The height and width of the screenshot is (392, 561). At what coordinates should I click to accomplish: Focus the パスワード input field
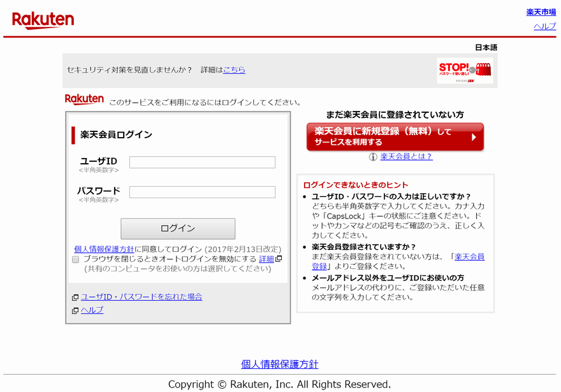(x=202, y=192)
